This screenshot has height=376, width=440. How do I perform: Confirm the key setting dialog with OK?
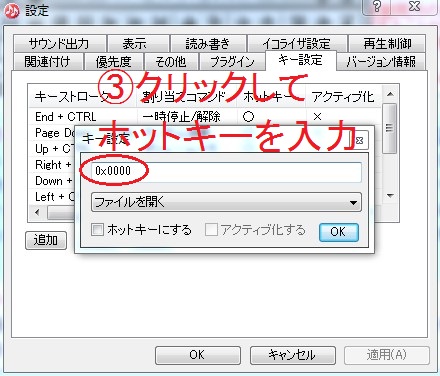[339, 232]
